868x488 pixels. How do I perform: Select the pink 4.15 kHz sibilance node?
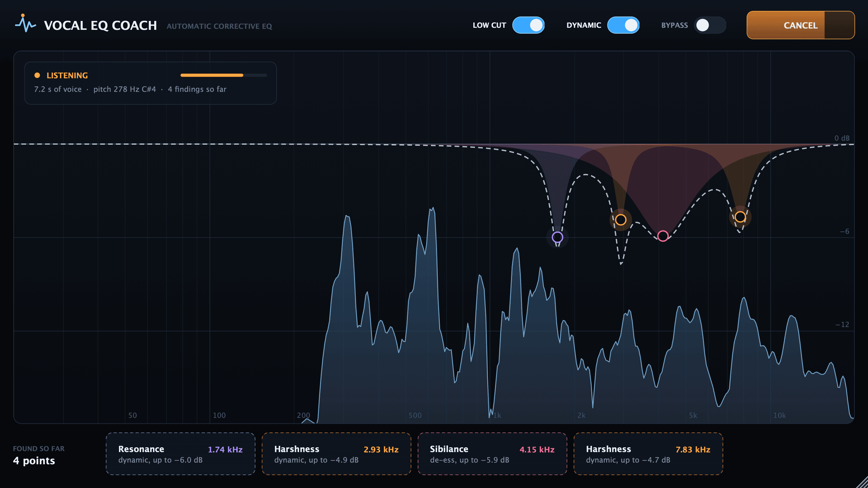tap(663, 236)
